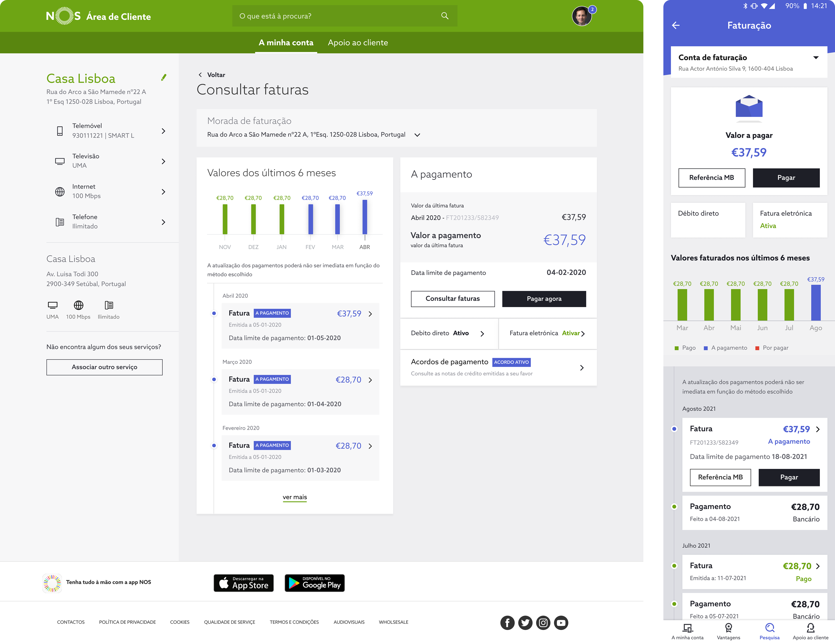Open the Março 2020 invoice details
The width and height of the screenshot is (835, 644).
pos(300,392)
